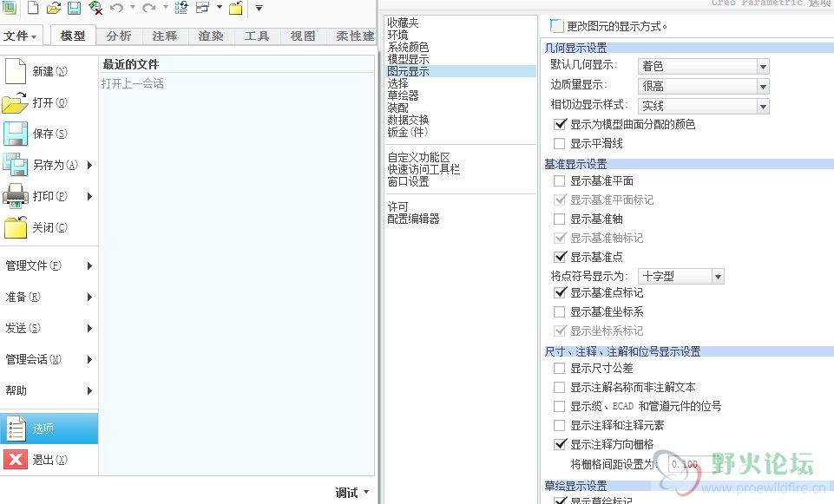Expand the 发送 submenu
This screenshot has width=834, height=504.
point(89,328)
